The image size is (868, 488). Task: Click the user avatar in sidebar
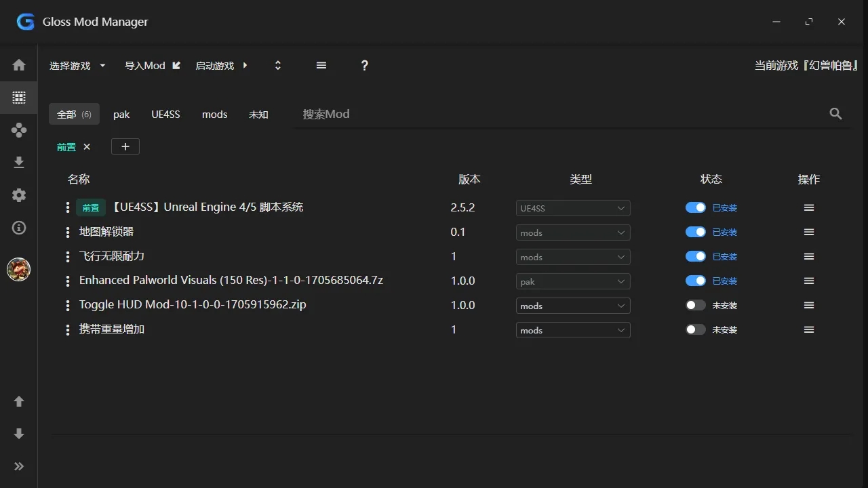click(18, 270)
